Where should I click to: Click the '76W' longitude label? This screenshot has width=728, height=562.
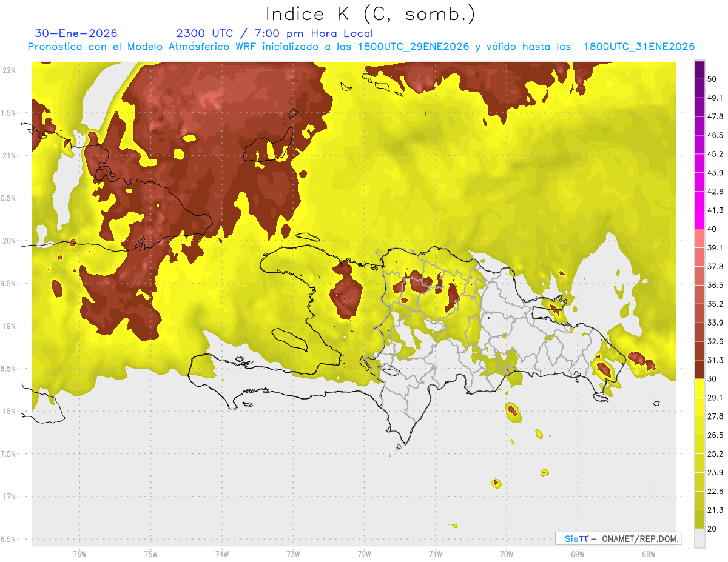click(x=79, y=554)
